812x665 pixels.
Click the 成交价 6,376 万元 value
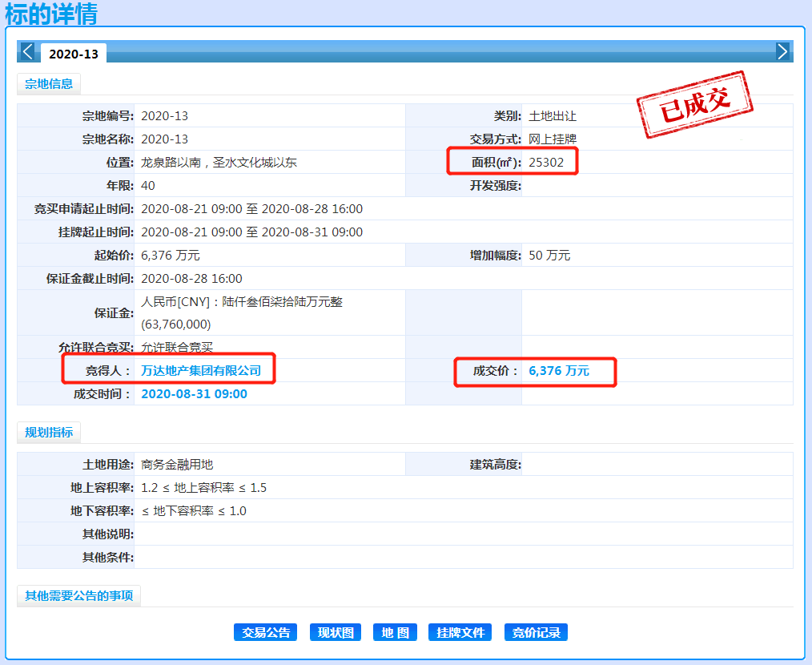tap(559, 371)
